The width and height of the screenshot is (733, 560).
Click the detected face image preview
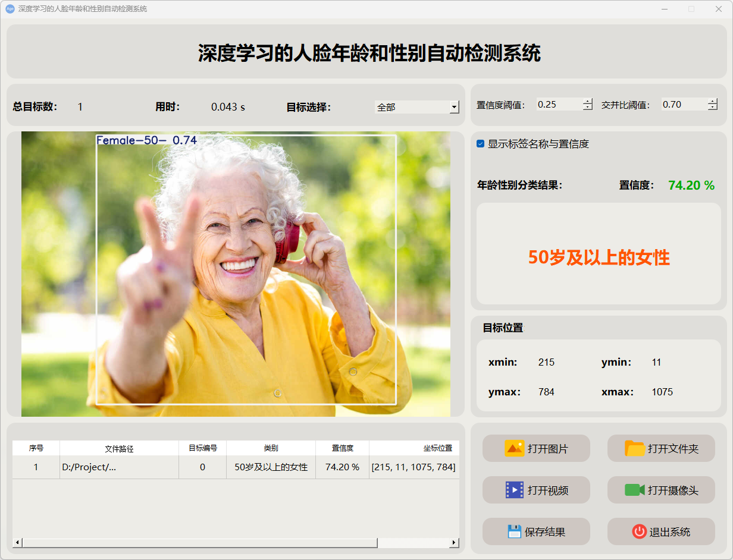pyautogui.click(x=236, y=273)
